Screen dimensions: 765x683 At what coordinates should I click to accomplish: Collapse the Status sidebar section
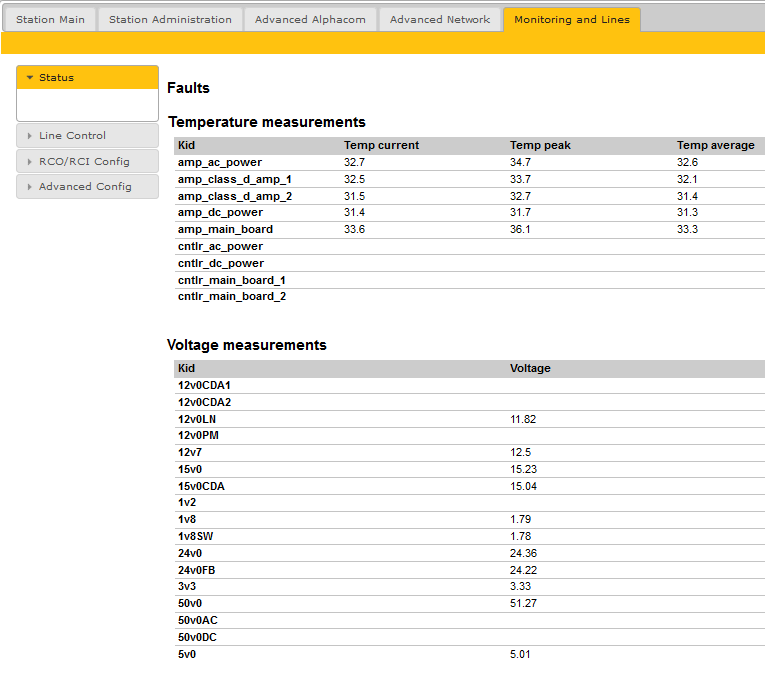click(87, 78)
